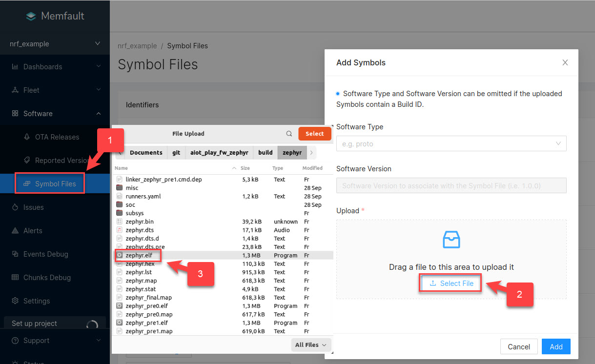Click the Software Version input field
595x364 pixels.
click(x=451, y=185)
